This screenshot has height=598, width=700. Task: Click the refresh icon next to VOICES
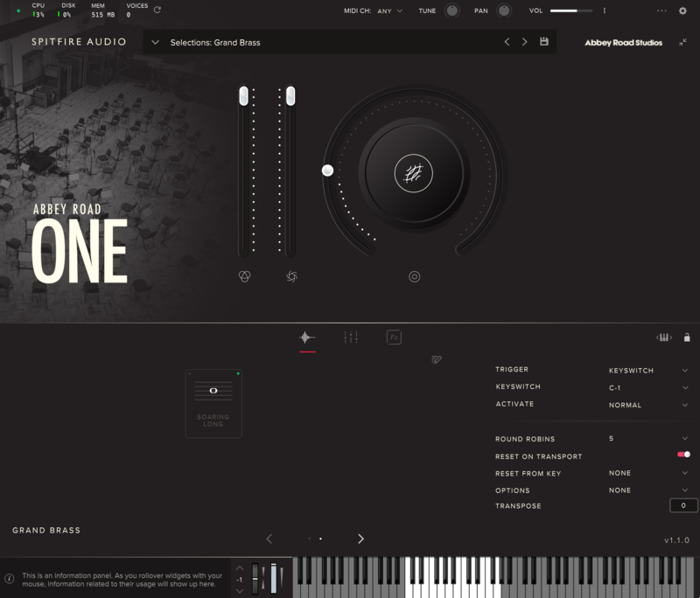point(157,10)
